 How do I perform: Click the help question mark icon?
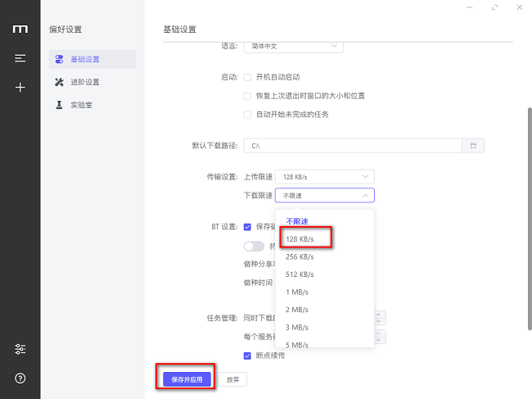[x=20, y=378]
